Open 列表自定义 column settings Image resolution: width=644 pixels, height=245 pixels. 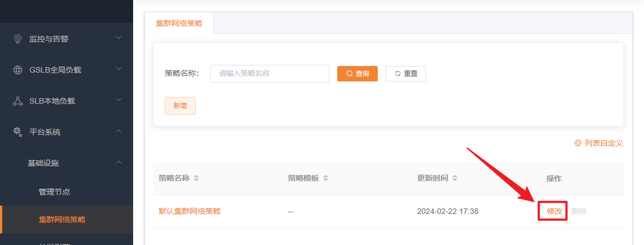coord(599,143)
